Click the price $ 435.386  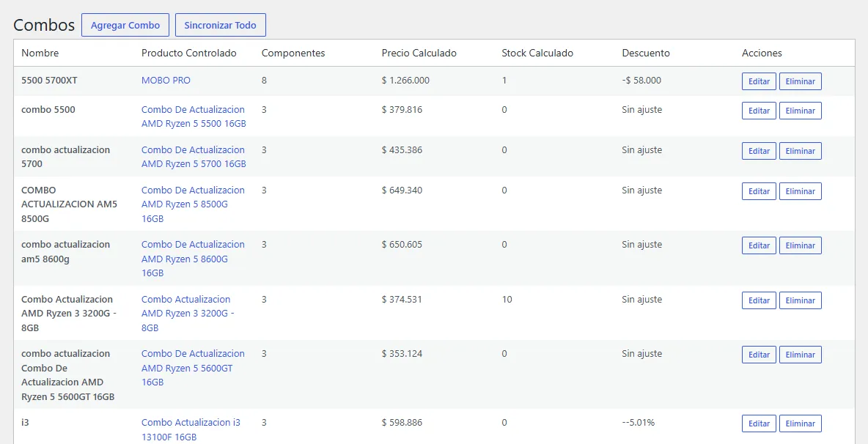coord(402,150)
